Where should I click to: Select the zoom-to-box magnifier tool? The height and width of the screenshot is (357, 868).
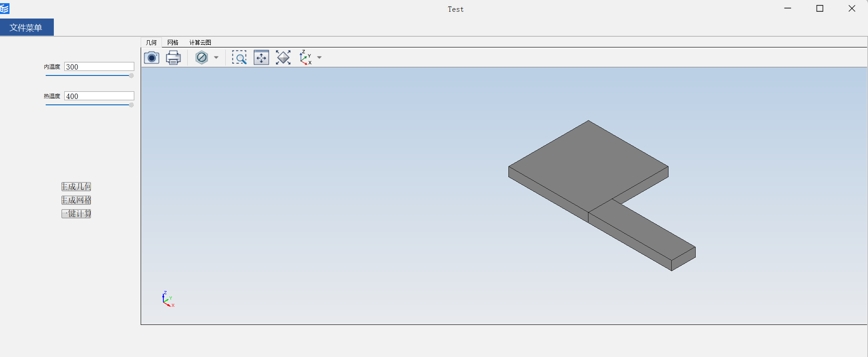[x=239, y=57]
